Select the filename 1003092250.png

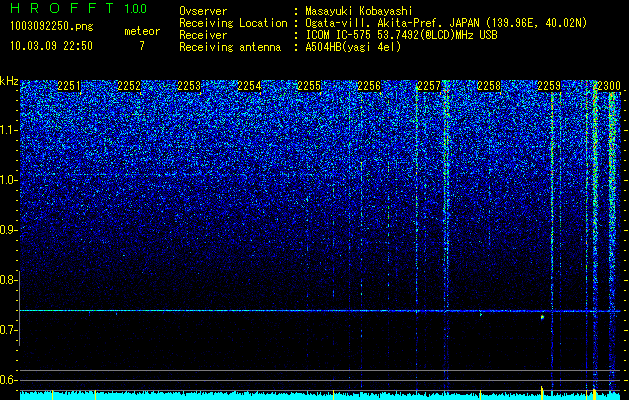pyautogui.click(x=52, y=27)
